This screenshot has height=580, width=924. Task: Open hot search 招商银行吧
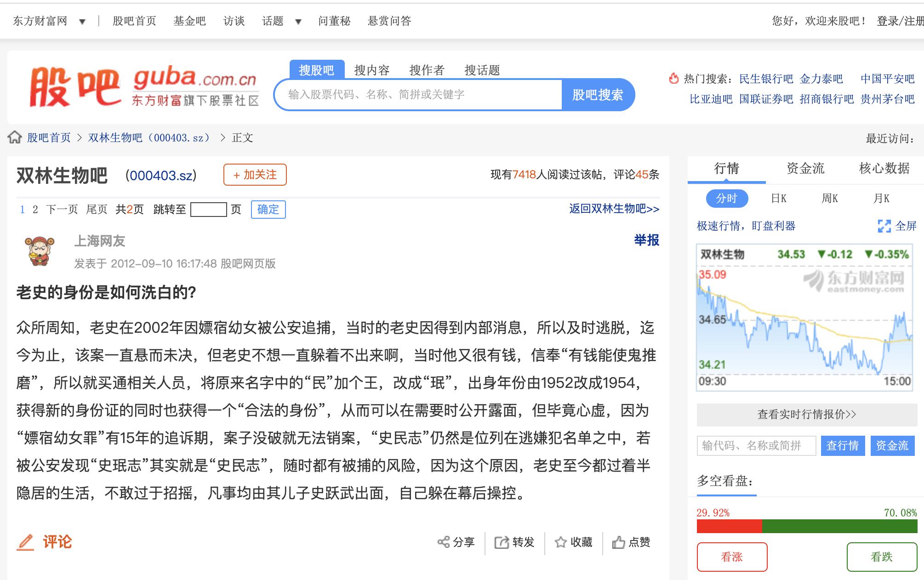[x=827, y=99]
